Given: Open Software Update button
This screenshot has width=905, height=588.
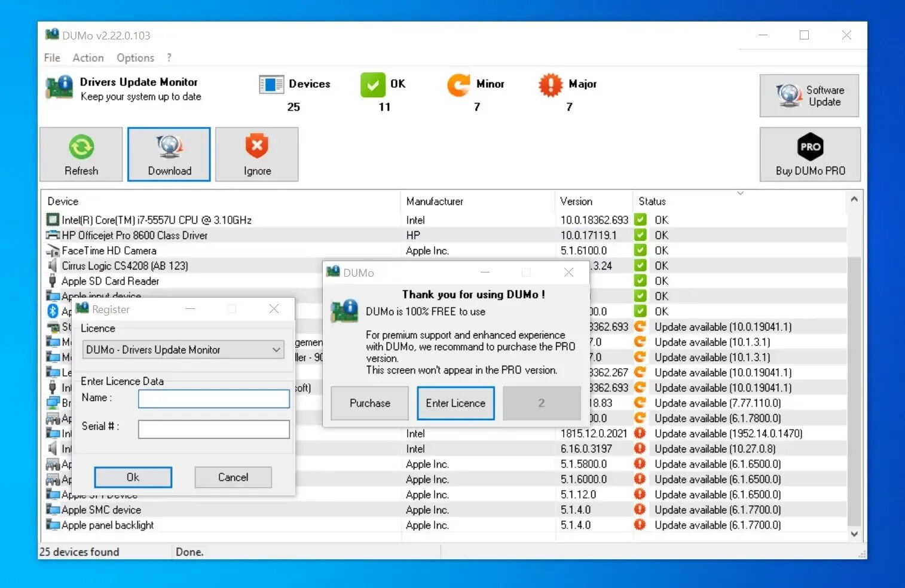Looking at the screenshot, I should 809,96.
